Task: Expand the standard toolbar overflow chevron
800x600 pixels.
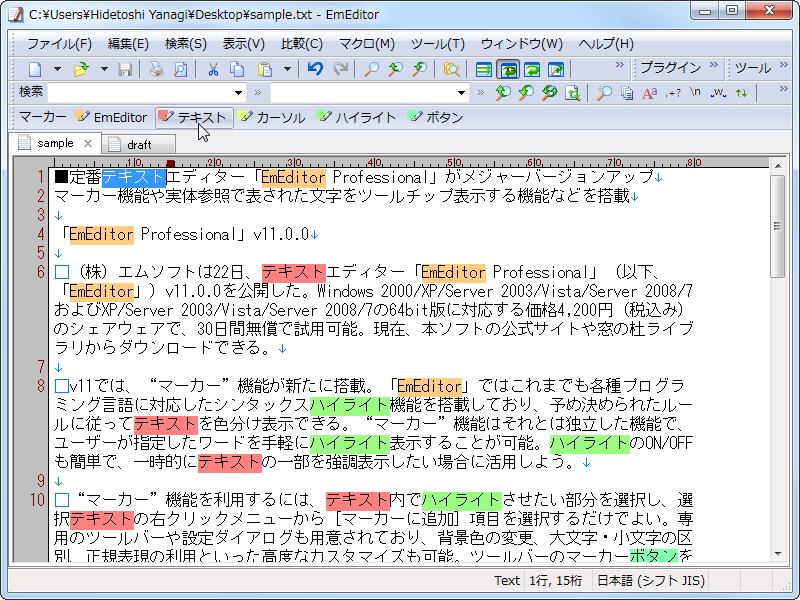Action: 619,64
